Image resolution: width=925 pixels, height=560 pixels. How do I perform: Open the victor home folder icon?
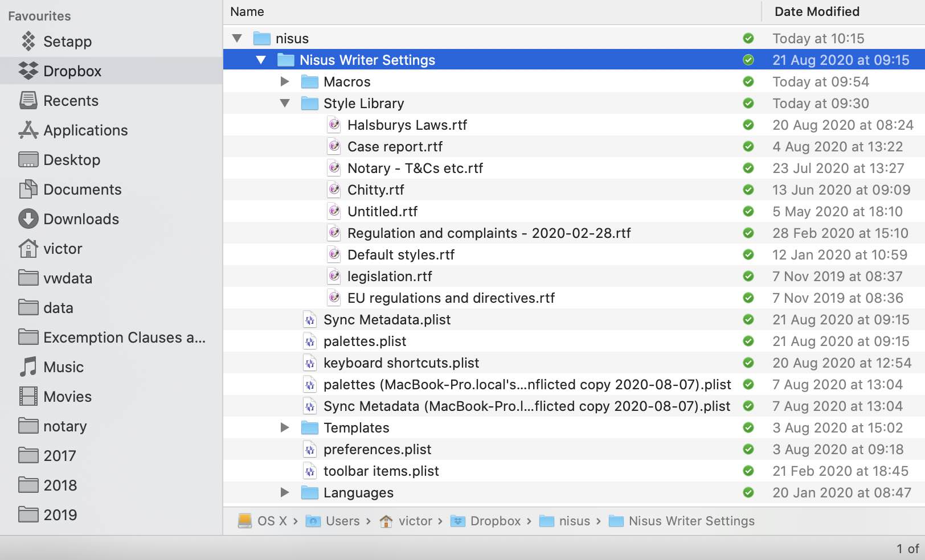[x=28, y=248]
